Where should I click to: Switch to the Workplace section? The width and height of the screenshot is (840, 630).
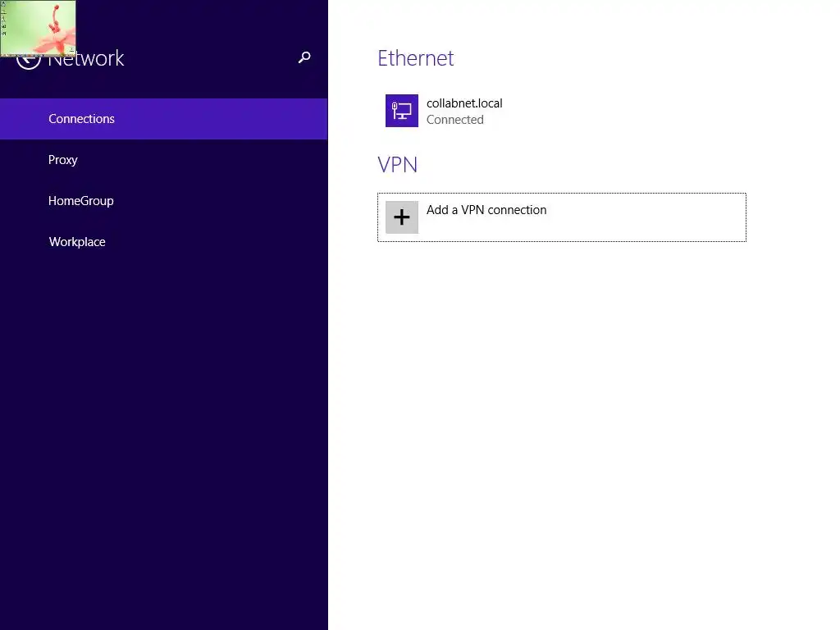coord(77,242)
